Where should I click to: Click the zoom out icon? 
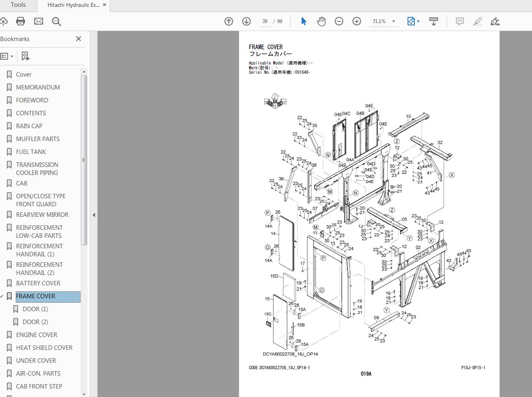339,21
